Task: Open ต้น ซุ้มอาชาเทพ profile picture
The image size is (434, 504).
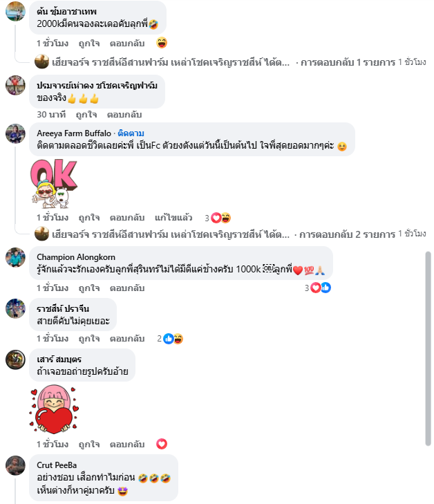Action: [x=15, y=11]
